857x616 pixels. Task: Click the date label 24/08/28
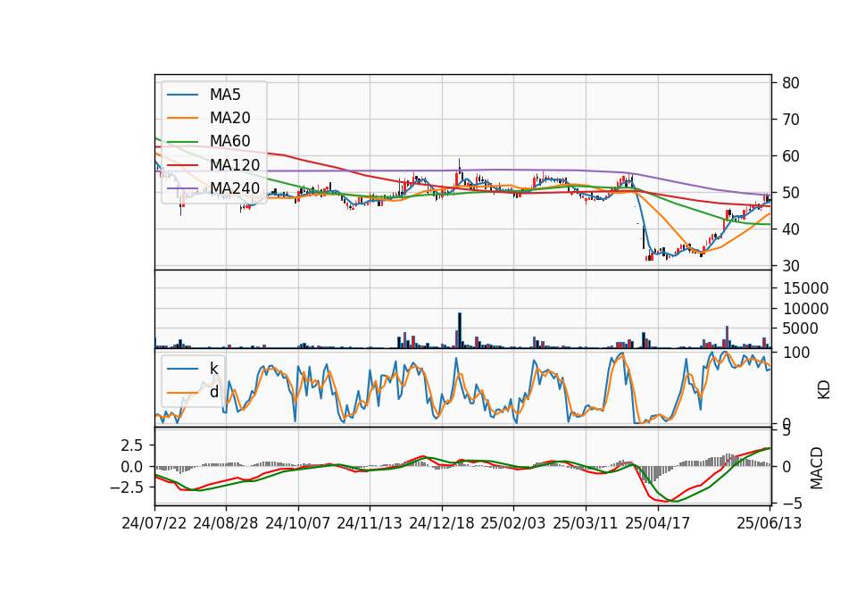(x=226, y=523)
